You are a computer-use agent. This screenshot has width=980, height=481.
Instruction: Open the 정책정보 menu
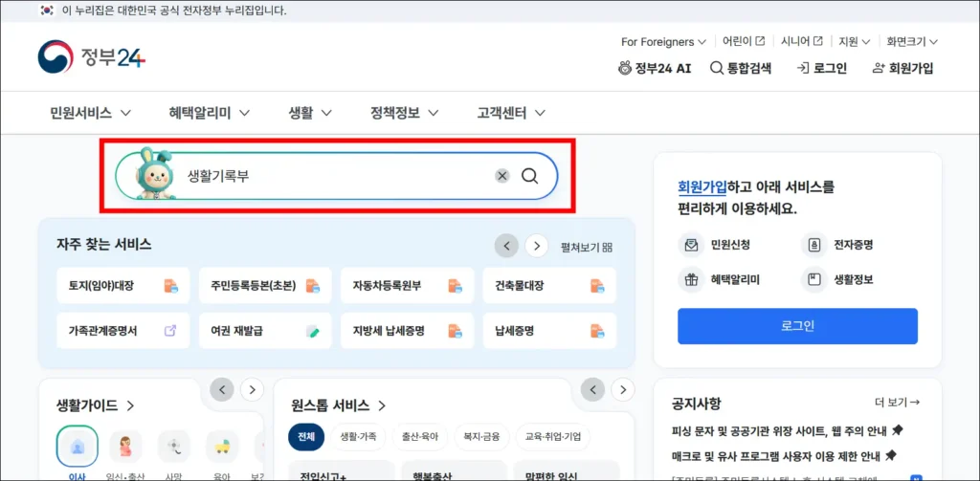(x=405, y=113)
